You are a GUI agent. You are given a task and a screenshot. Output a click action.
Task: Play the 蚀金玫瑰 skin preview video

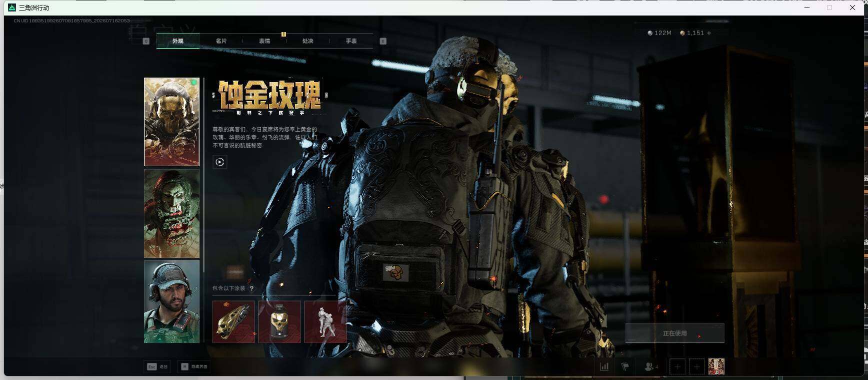click(219, 162)
